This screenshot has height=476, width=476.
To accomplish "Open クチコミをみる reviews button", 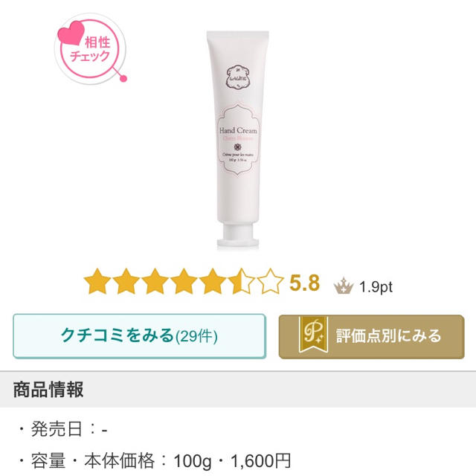I will tap(139, 336).
